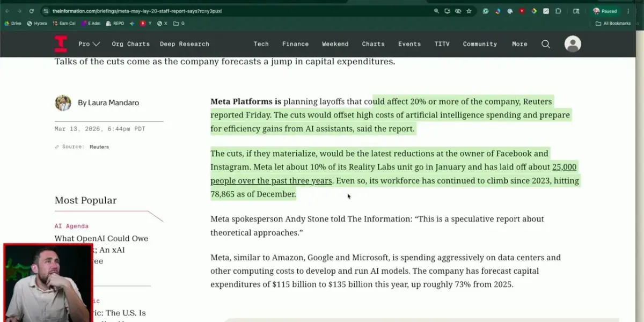Open the Drive bookmark
Screen dimensions: 644x322
12,24
